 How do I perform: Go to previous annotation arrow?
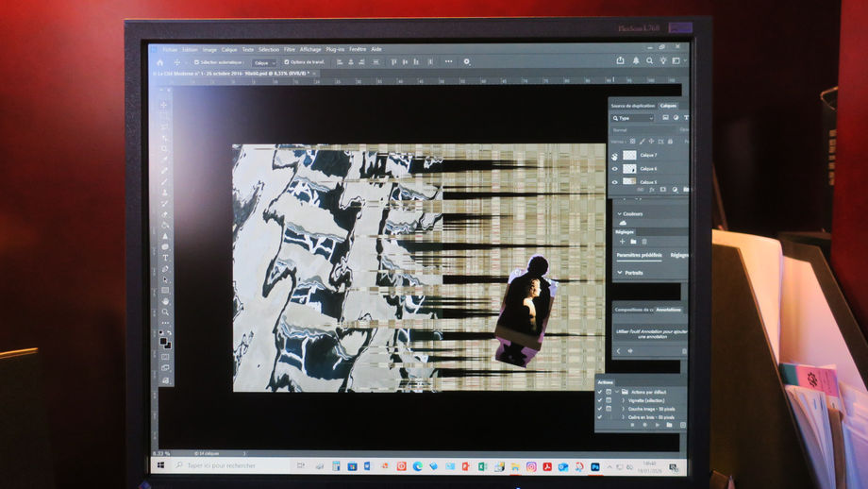pos(619,351)
